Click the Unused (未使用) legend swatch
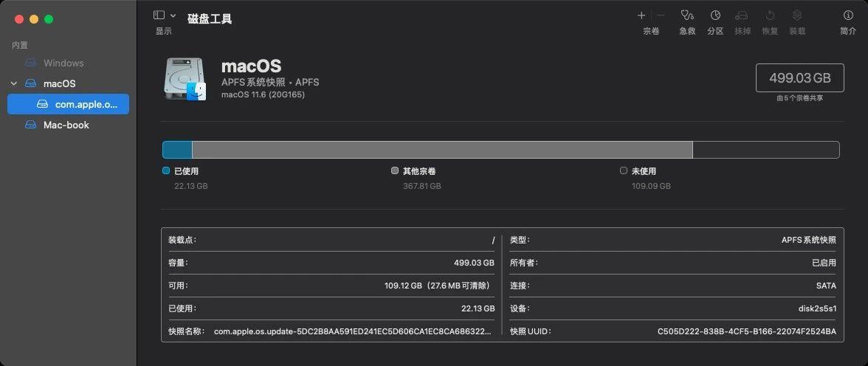This screenshot has height=366, width=868. [x=624, y=171]
